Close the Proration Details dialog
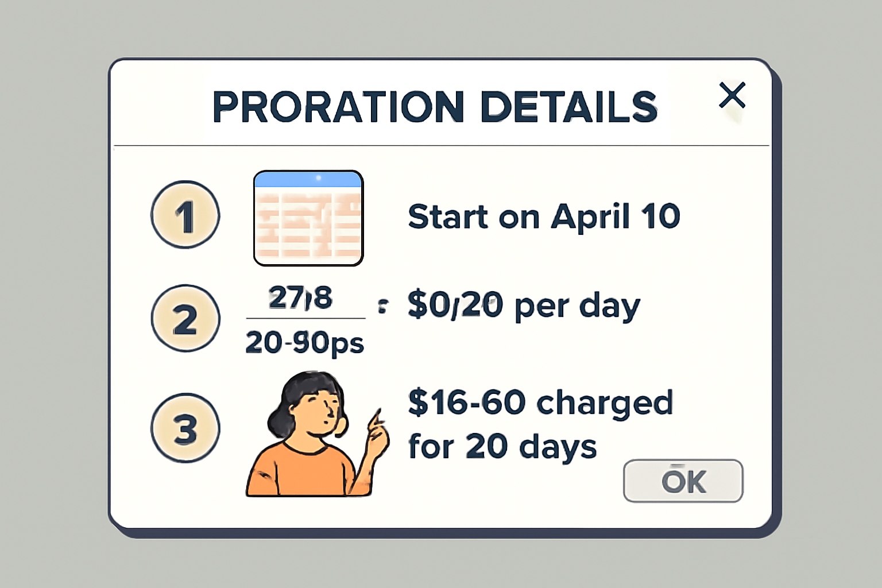882x588 pixels. click(732, 95)
